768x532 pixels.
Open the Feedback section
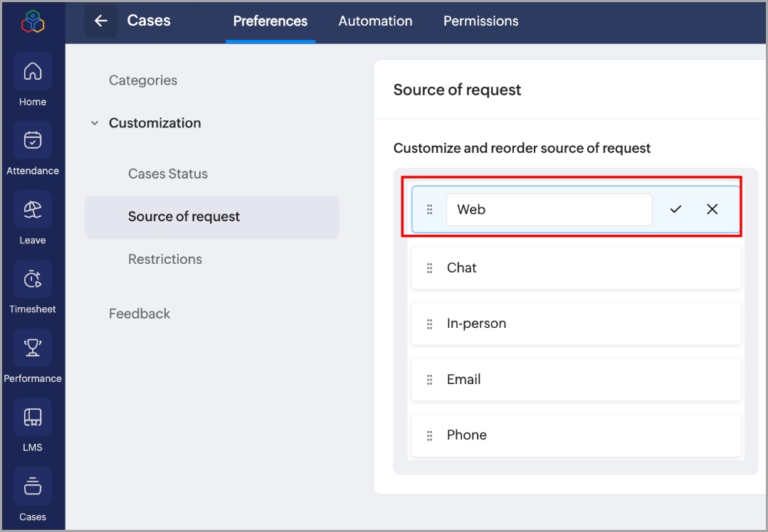coord(140,314)
